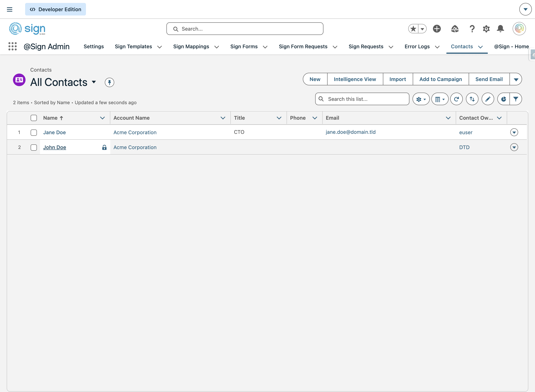Select the Jane Doe row checkbox
Viewport: 535px width, 392px height.
point(34,132)
